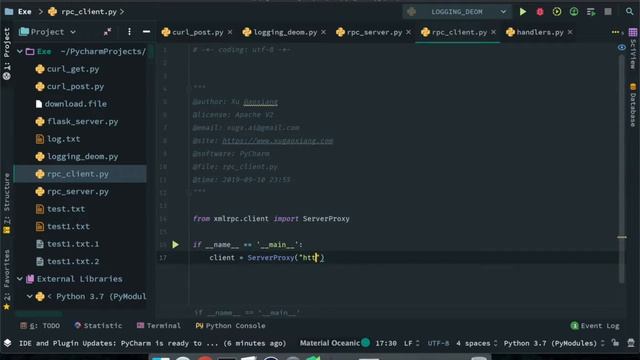Toggle the code inspection eye icon
Screen dimensions: 640x360
click(x=622, y=48)
